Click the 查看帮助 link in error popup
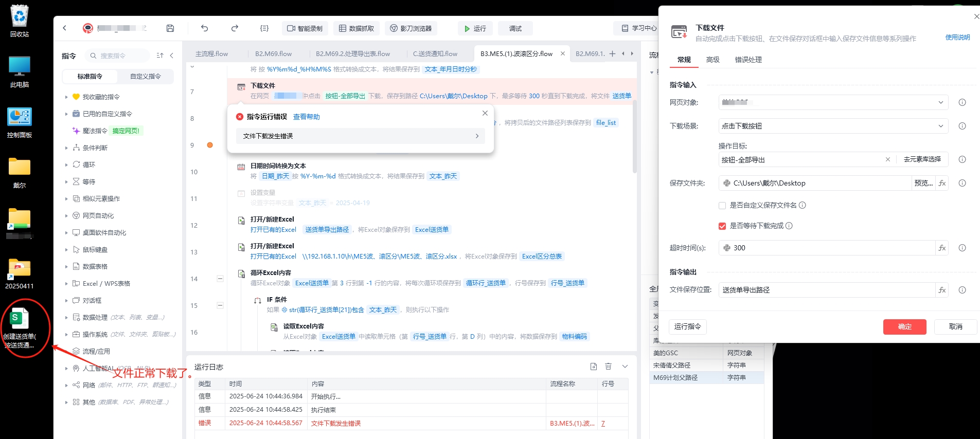Image resolution: width=980 pixels, height=439 pixels. point(306,117)
